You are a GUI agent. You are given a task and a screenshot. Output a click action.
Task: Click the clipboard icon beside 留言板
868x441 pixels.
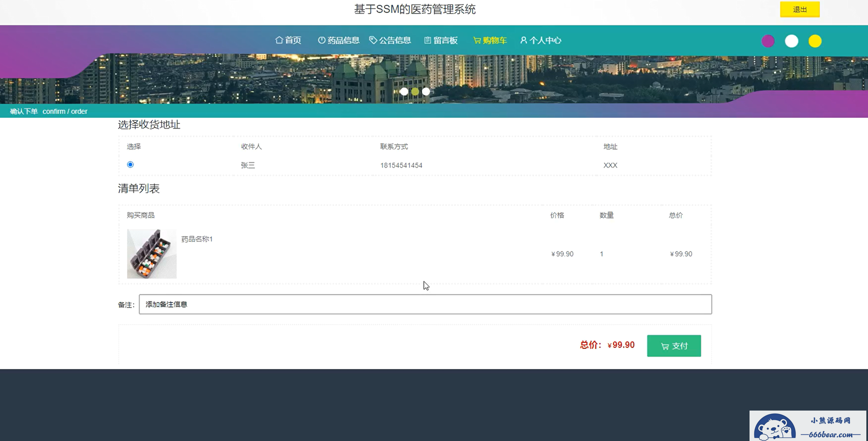pos(428,40)
